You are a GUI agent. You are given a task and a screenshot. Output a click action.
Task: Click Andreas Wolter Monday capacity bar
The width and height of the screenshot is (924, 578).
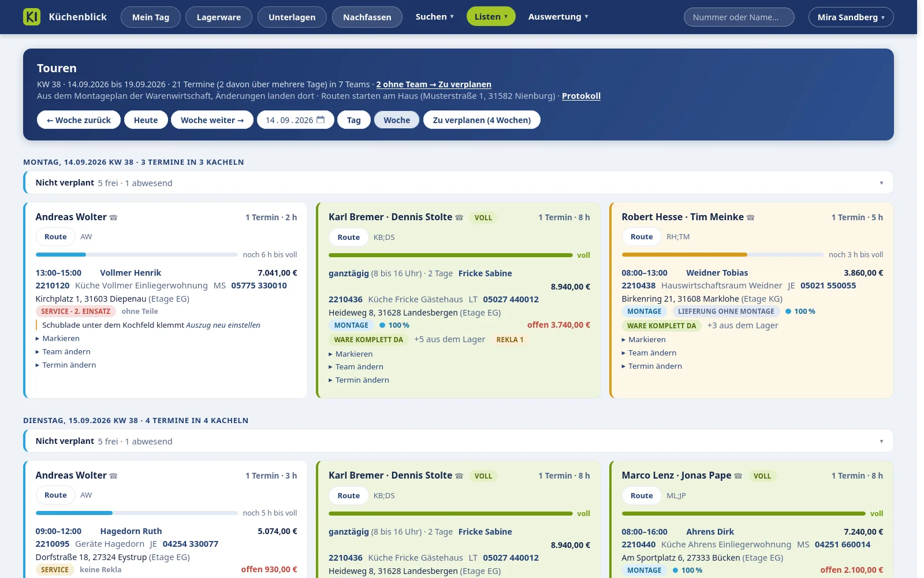click(x=137, y=254)
